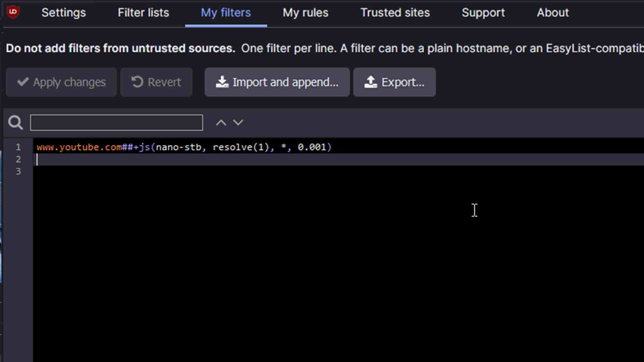This screenshot has width=644, height=362.
Task: Click the Revert circular arrow icon
Action: [x=137, y=82]
